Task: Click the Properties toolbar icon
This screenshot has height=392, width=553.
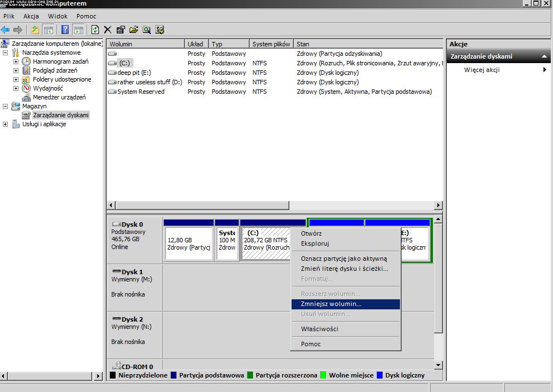Action: click(121, 30)
